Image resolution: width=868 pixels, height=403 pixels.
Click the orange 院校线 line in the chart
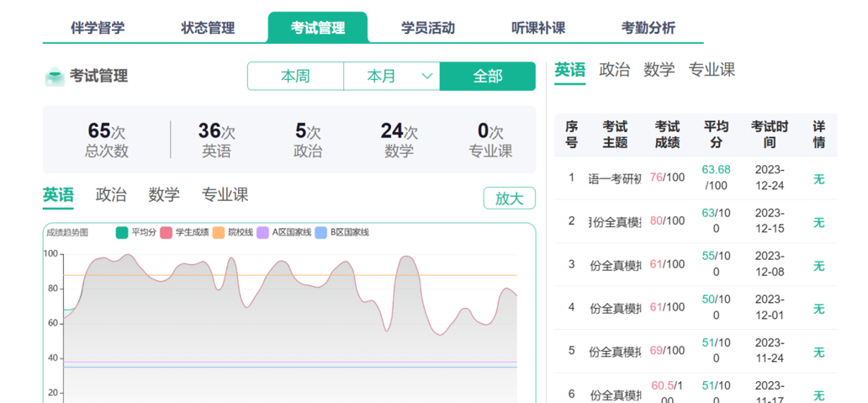[x=290, y=275]
